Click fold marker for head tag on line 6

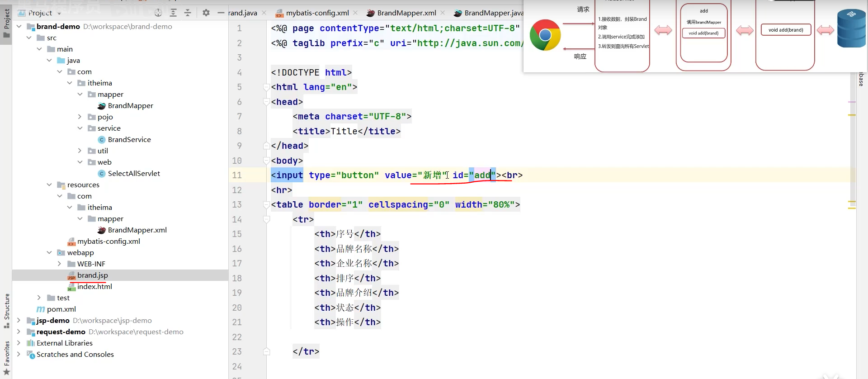pos(267,102)
